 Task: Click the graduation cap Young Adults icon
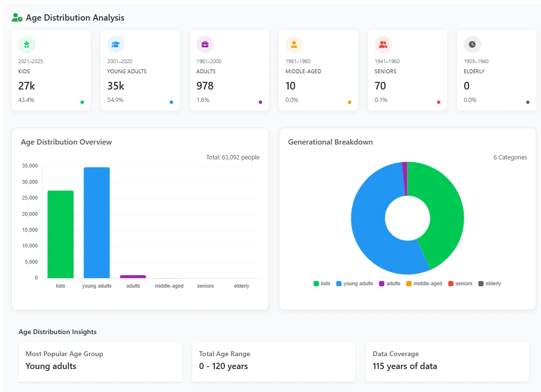point(116,45)
